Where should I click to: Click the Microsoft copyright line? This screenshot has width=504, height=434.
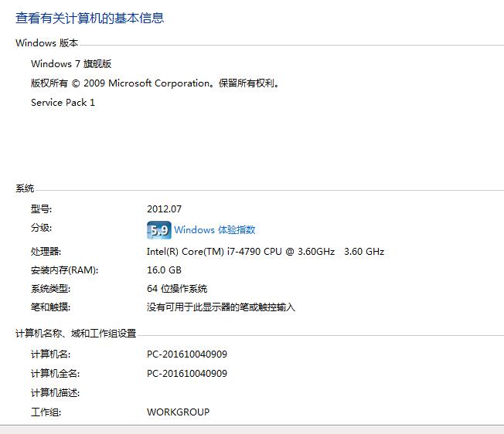point(155,83)
